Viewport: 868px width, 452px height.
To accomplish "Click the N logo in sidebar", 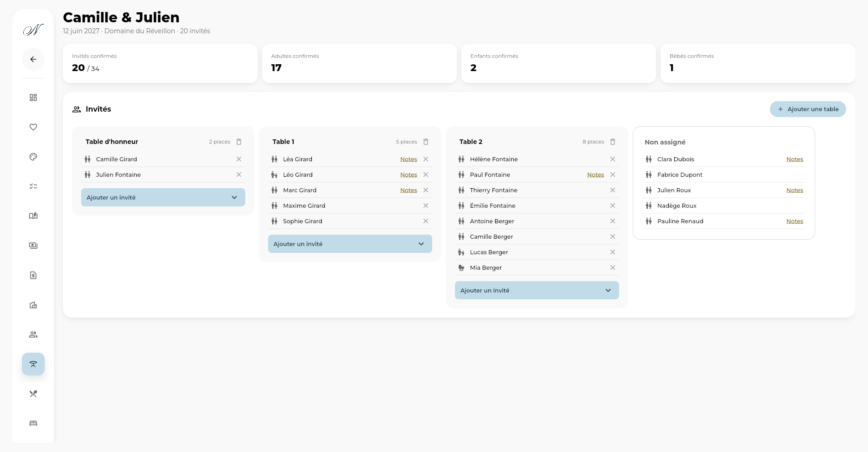I will (x=33, y=30).
